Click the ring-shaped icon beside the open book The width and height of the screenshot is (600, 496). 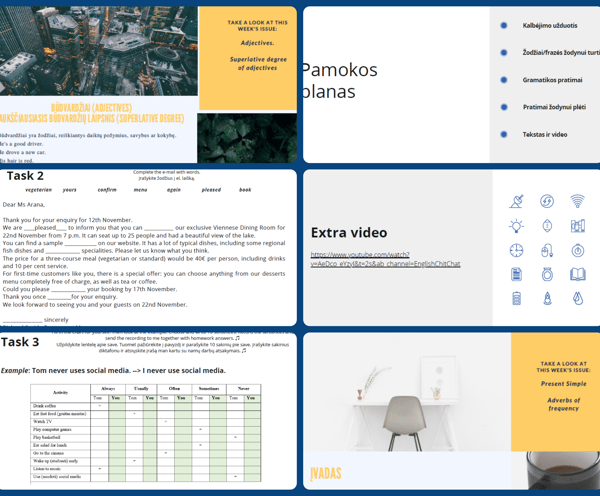tap(547, 274)
